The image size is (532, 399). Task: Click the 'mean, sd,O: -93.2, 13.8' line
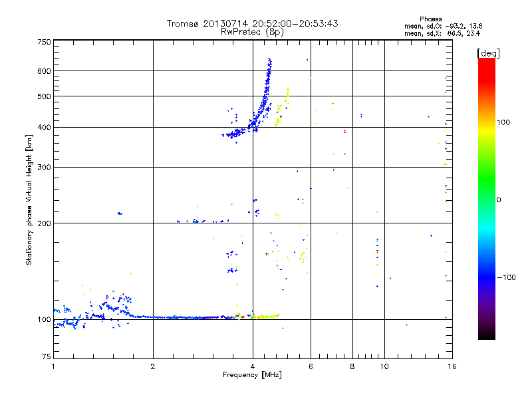point(443,26)
